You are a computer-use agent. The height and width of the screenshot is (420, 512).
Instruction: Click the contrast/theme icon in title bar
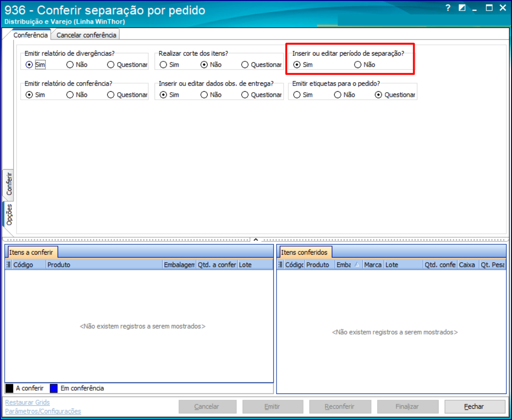pyautogui.click(x=462, y=8)
